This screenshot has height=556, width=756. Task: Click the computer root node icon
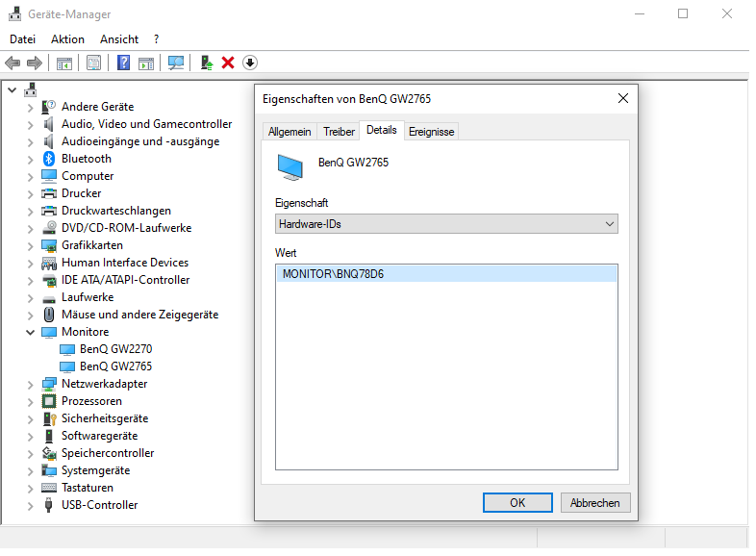click(31, 89)
